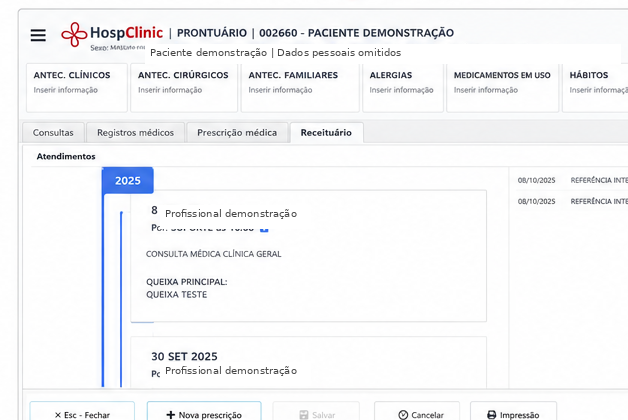
Task: Select the 2025 year timeline marker
Action: (128, 181)
